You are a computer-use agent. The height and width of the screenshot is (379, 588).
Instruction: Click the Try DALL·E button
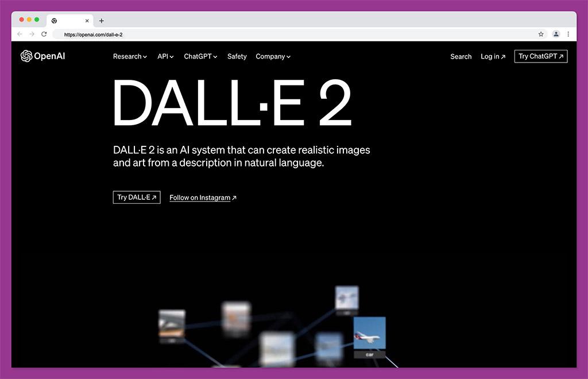click(137, 197)
